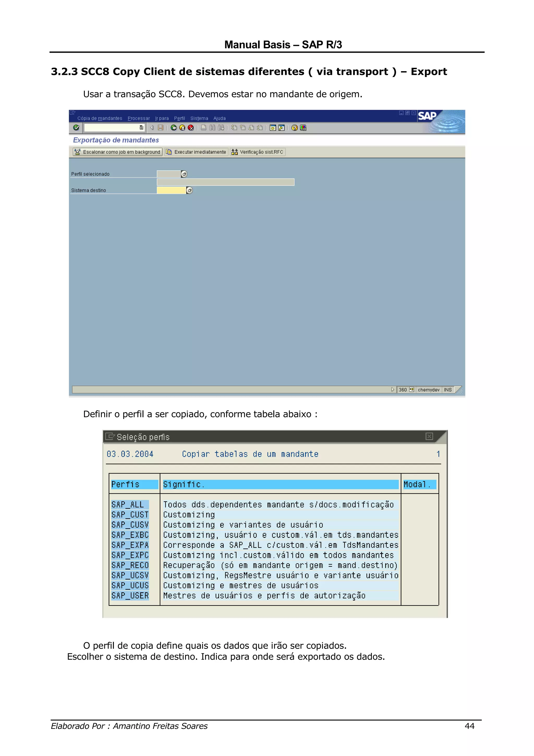Click the Generate Shortcut icon
This screenshot has width=534, height=756.
click(x=281, y=128)
